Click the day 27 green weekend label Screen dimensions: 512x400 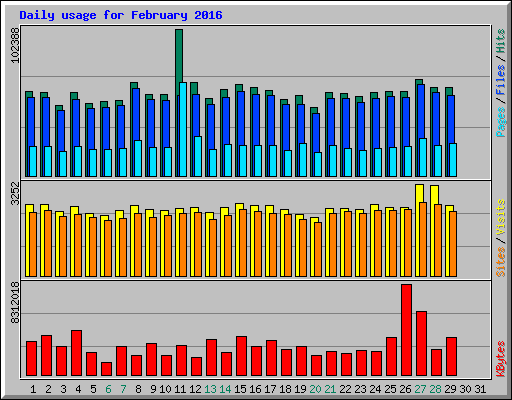click(x=420, y=389)
